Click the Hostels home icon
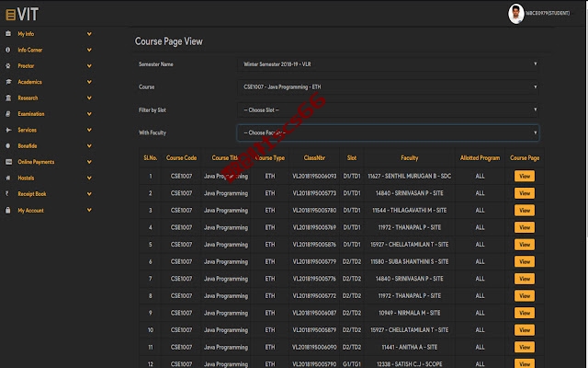This screenshot has width=588, height=368. tap(8, 178)
